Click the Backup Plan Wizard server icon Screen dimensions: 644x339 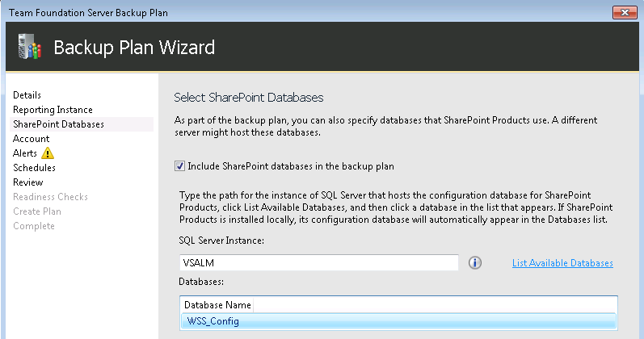pyautogui.click(x=27, y=48)
